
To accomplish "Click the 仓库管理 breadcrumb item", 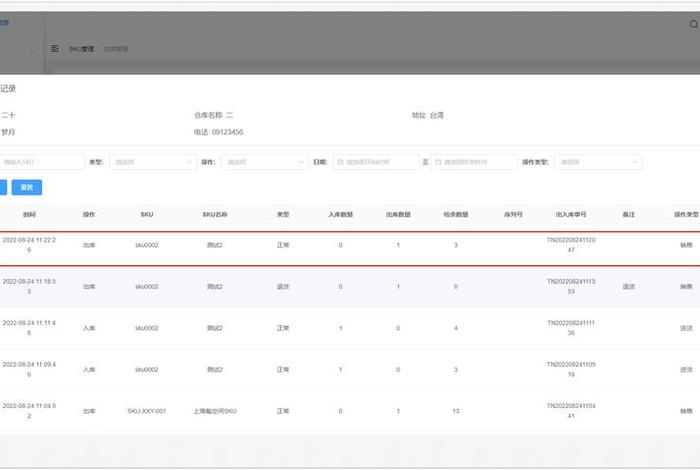I will 117,48.
